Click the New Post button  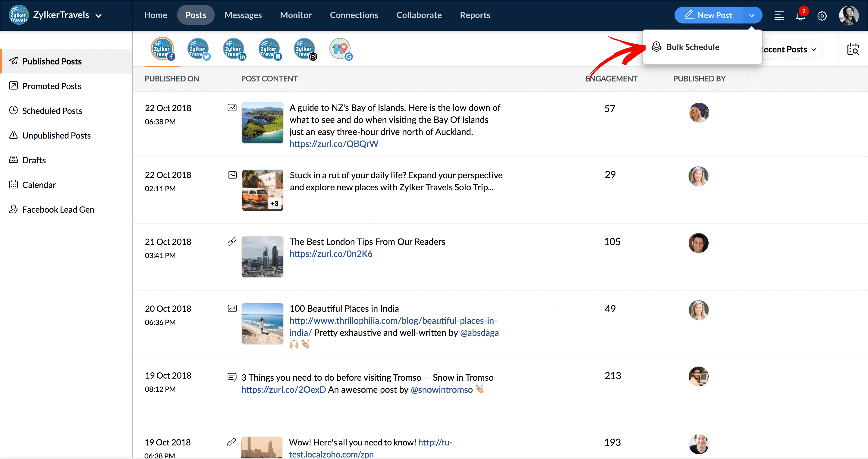[x=709, y=15]
